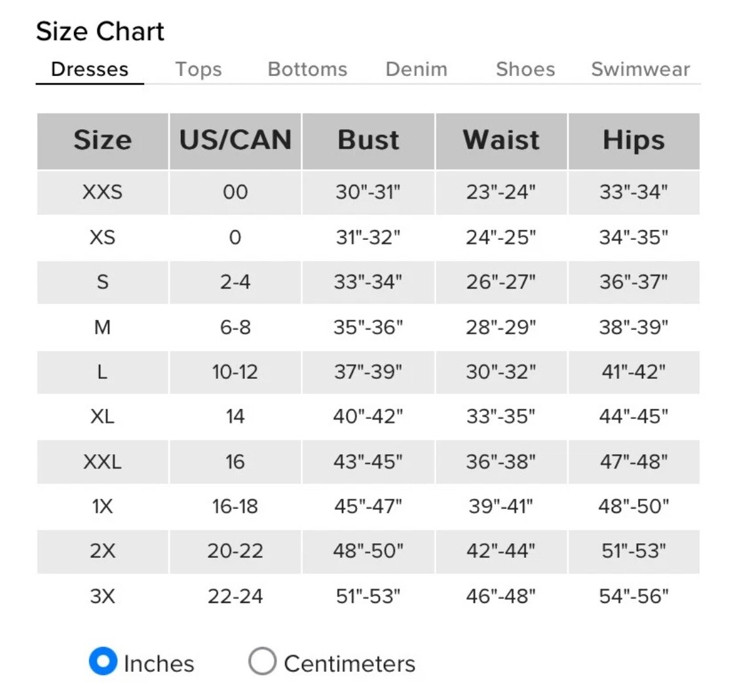
Task: Click the Size column header
Action: (103, 140)
